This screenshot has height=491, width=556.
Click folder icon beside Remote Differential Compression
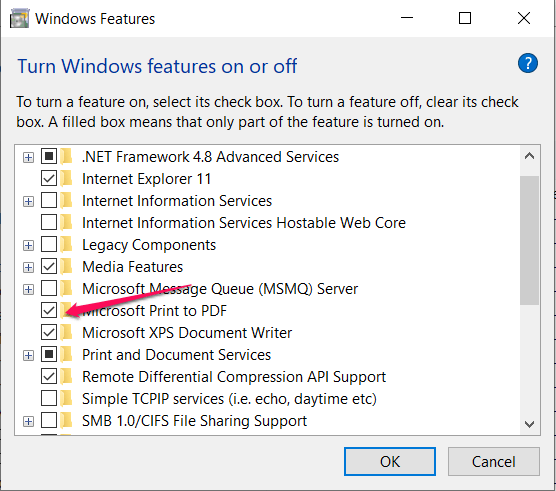click(x=66, y=376)
